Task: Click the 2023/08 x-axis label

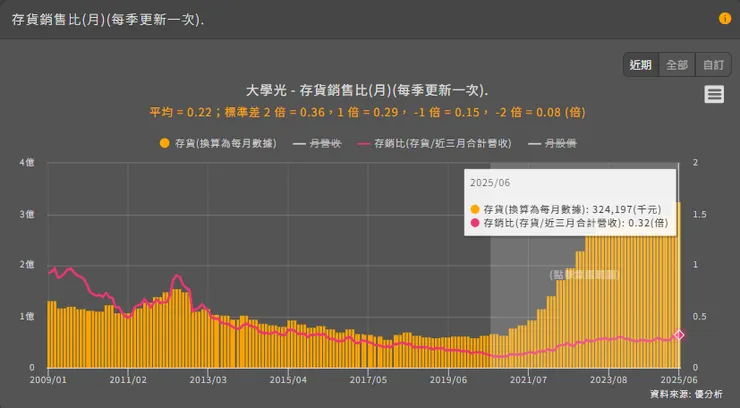Action: pyautogui.click(x=608, y=380)
